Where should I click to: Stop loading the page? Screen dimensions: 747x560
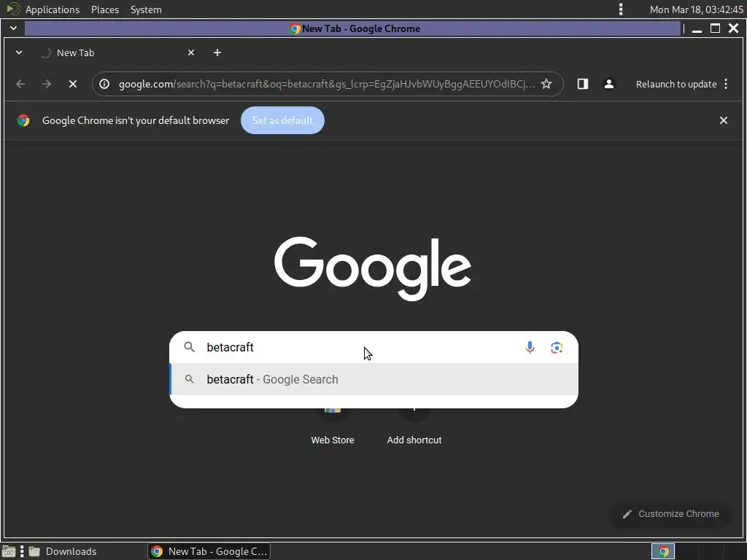73,85
